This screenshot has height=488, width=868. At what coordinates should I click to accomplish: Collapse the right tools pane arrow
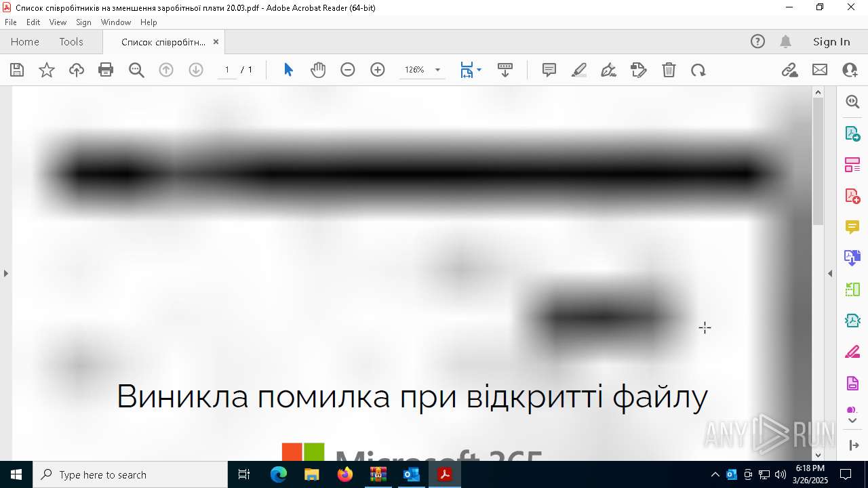click(x=830, y=273)
